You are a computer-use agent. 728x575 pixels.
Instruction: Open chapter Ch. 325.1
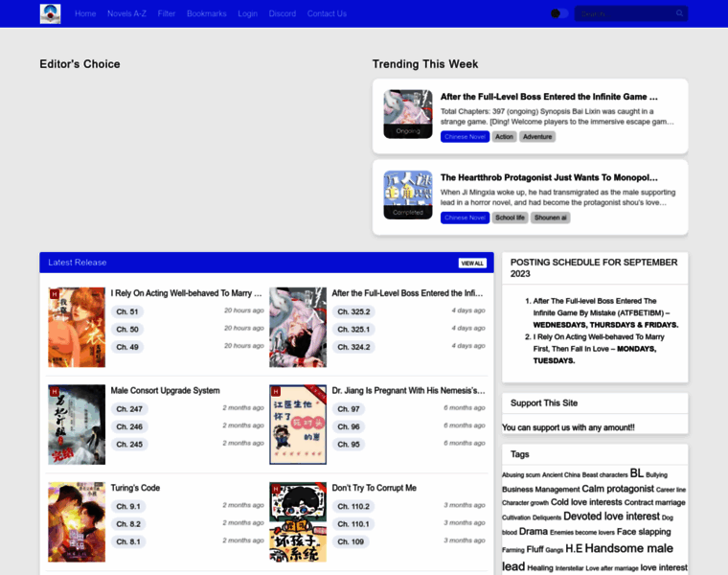[x=353, y=330]
